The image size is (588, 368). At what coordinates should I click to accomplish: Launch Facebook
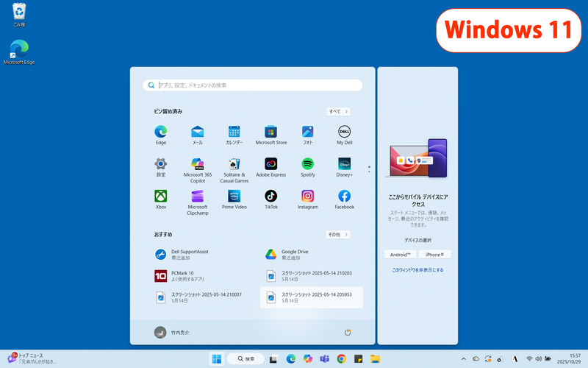coord(344,199)
